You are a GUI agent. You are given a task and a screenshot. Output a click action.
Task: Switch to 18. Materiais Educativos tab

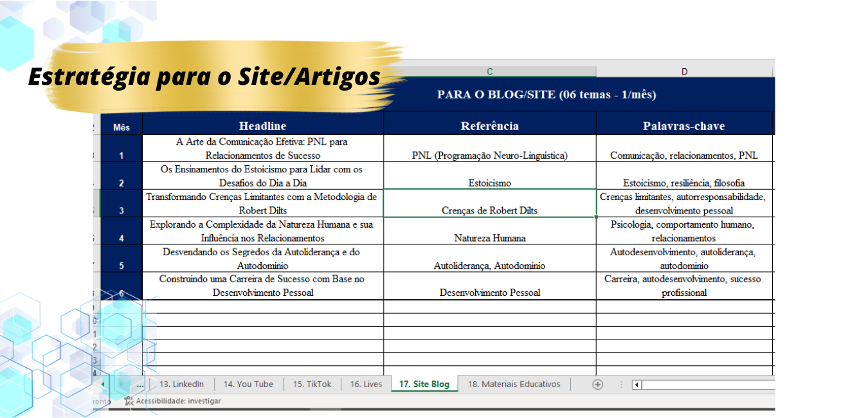pos(514,385)
